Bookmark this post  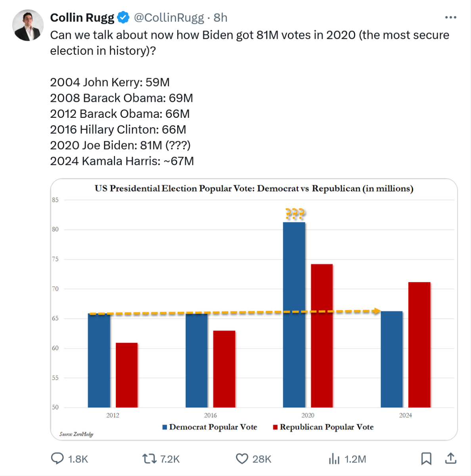(x=426, y=459)
